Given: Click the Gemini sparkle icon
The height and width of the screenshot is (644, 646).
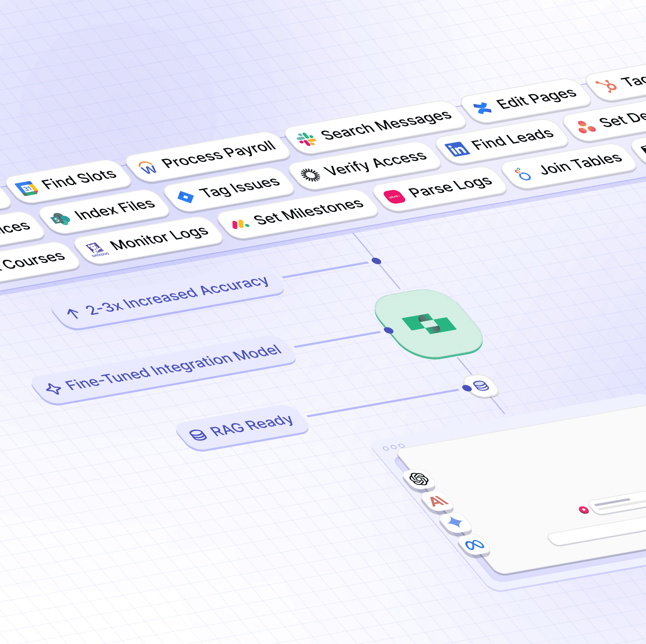Looking at the screenshot, I should (455, 522).
